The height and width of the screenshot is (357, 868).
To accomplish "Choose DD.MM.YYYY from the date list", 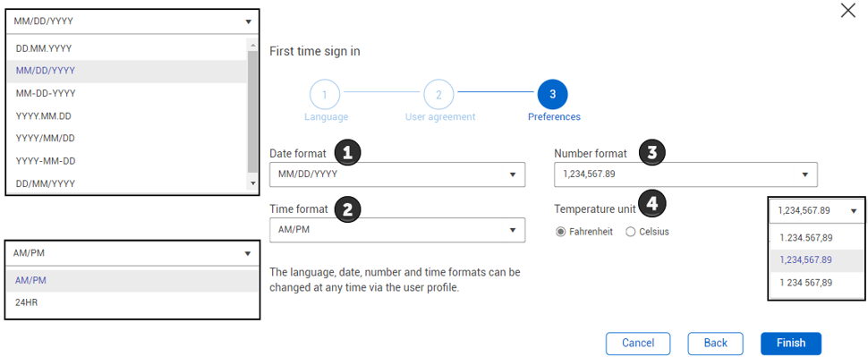I will 127,48.
